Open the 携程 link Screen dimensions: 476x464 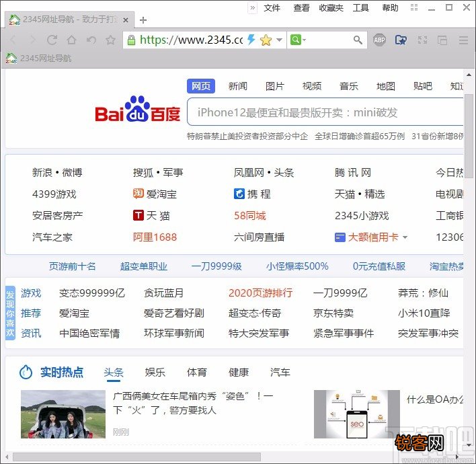pyautogui.click(x=252, y=194)
